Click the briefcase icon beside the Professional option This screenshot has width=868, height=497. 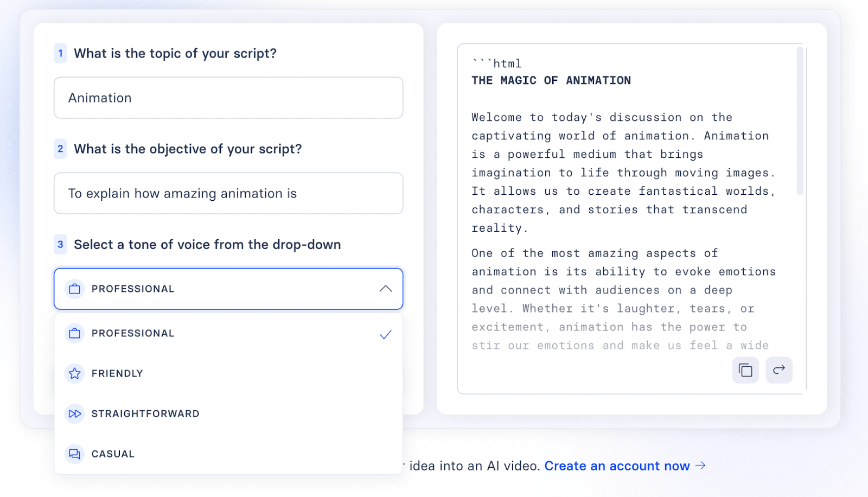pyautogui.click(x=75, y=333)
